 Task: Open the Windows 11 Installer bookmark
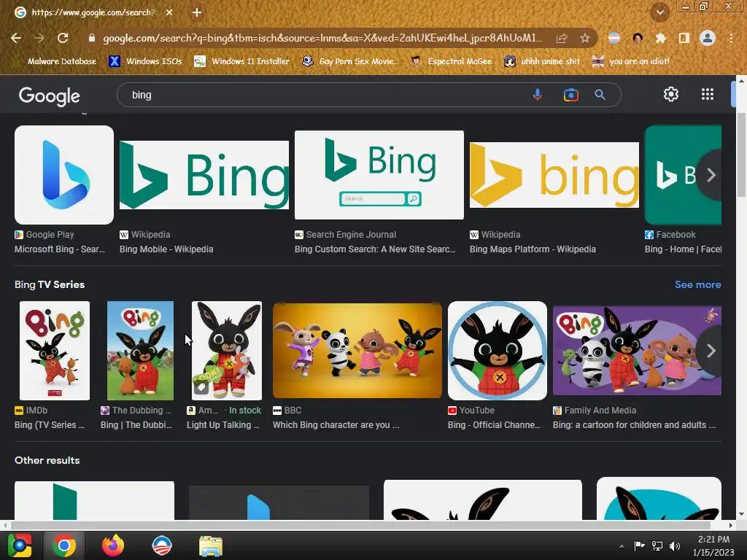242,61
